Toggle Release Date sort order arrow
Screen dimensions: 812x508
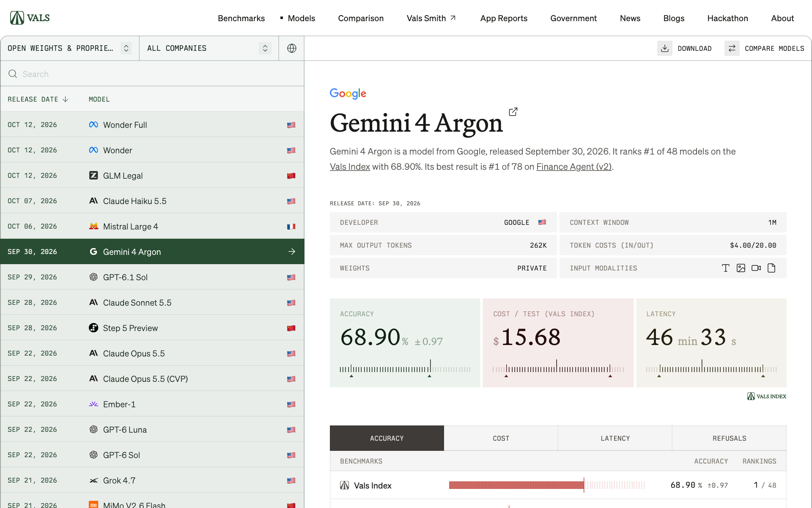65,99
